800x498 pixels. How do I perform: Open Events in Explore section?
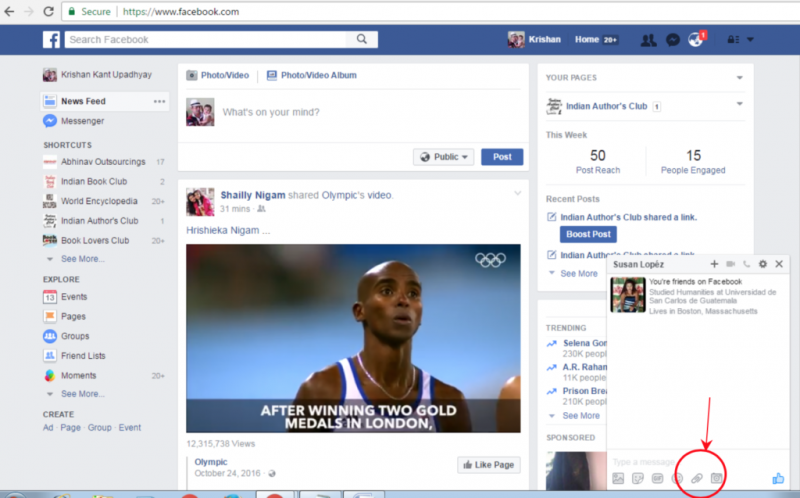tap(65, 297)
